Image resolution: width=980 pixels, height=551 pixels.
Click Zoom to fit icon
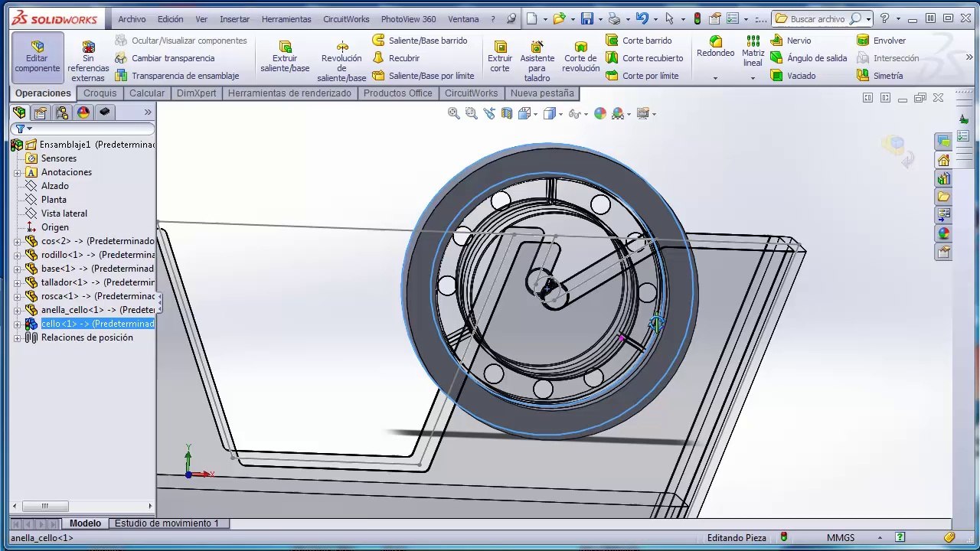(453, 113)
